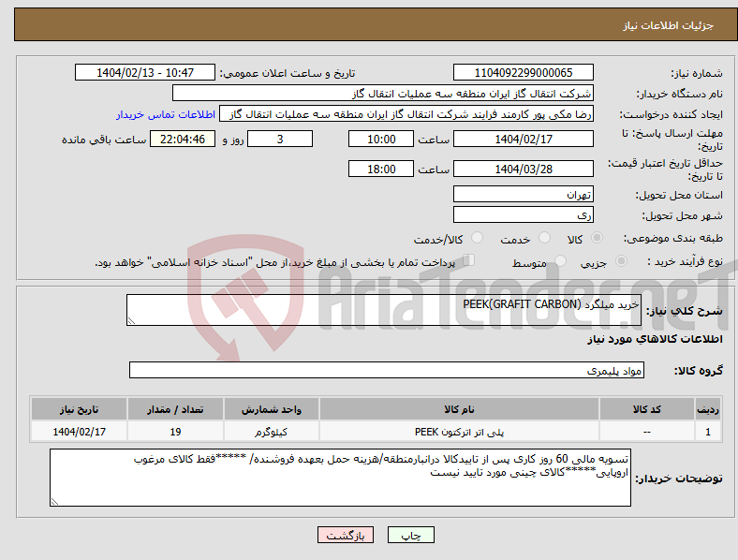
Task: Toggle the اسناد خزانه اسلامی payment checkbox
Action: (469, 260)
